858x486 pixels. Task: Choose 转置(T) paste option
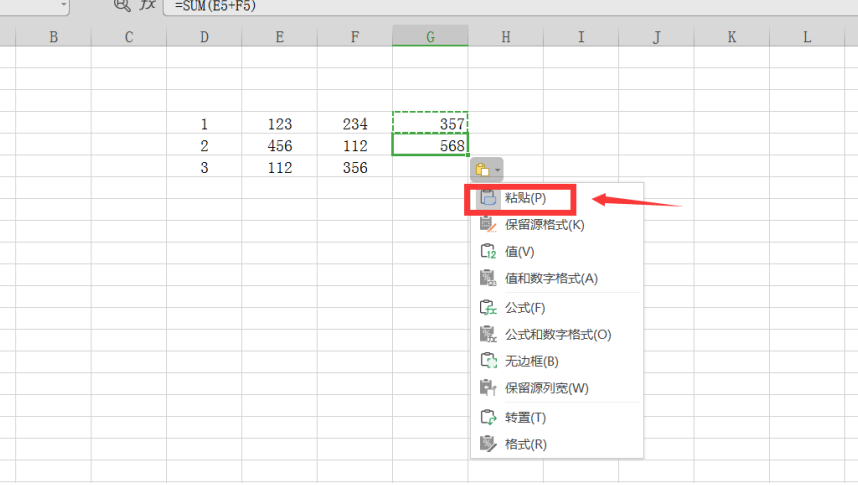click(557, 418)
